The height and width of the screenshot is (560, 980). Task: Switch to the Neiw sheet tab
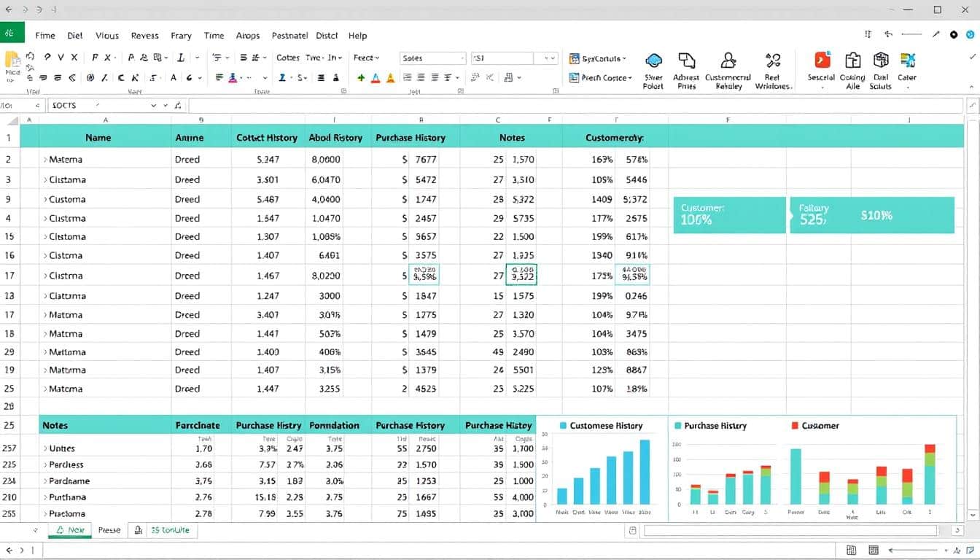70,530
